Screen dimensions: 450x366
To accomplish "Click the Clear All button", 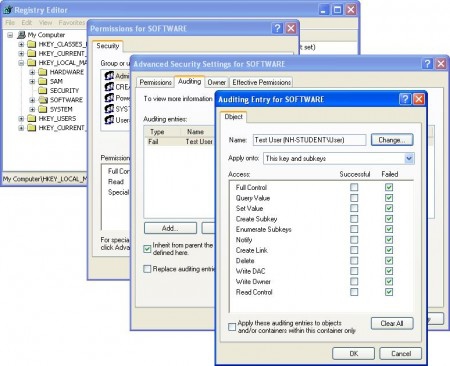I will click(392, 323).
